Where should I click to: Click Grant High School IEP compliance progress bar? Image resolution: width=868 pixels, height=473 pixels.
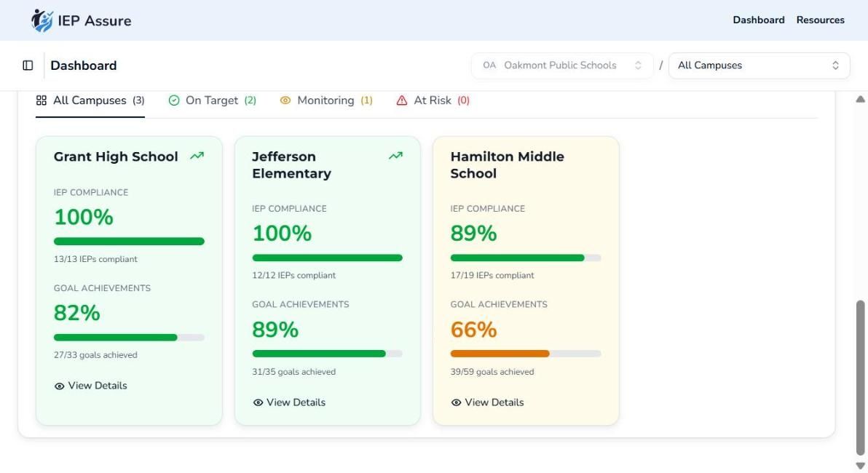coord(129,241)
